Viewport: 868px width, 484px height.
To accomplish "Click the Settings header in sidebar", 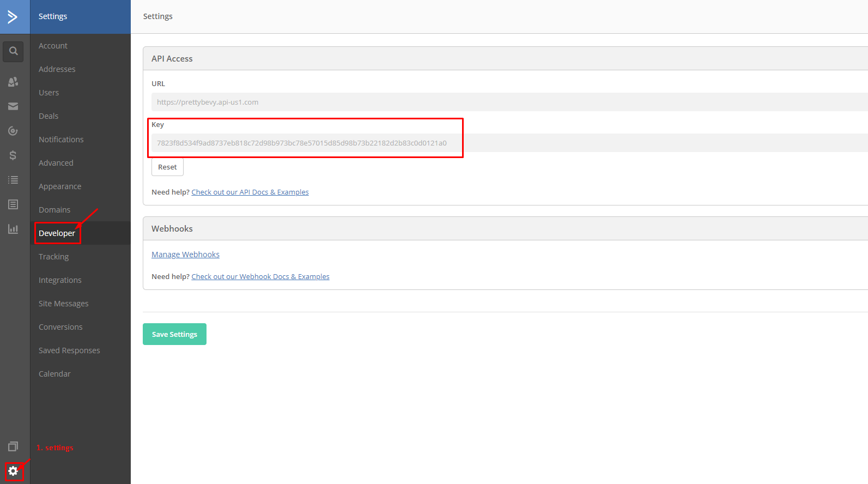I will pyautogui.click(x=53, y=16).
